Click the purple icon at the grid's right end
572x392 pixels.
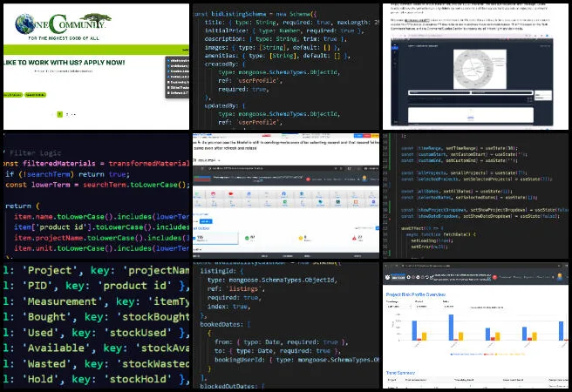pos(373,203)
